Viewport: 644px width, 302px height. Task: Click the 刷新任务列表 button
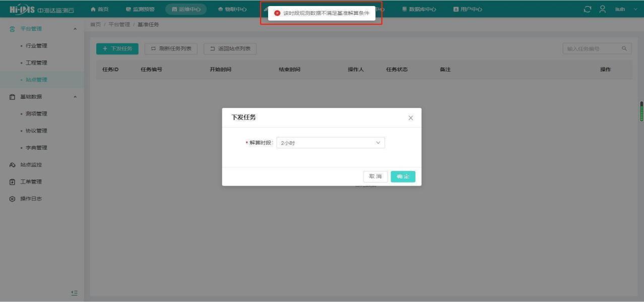[x=171, y=49]
